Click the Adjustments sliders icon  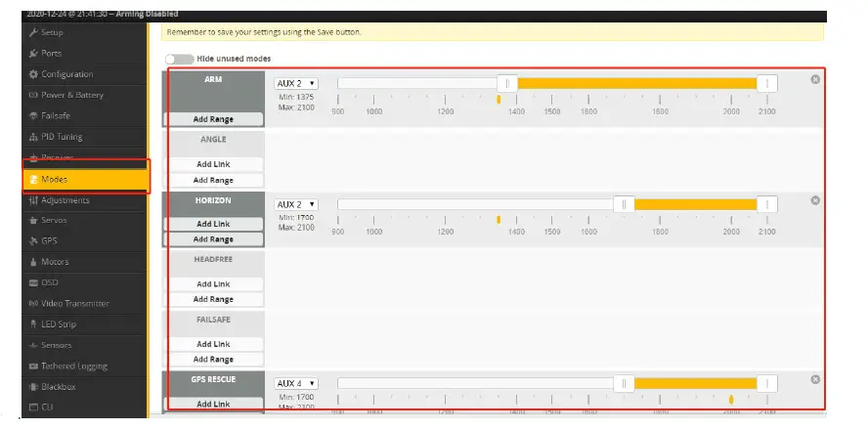(x=33, y=200)
